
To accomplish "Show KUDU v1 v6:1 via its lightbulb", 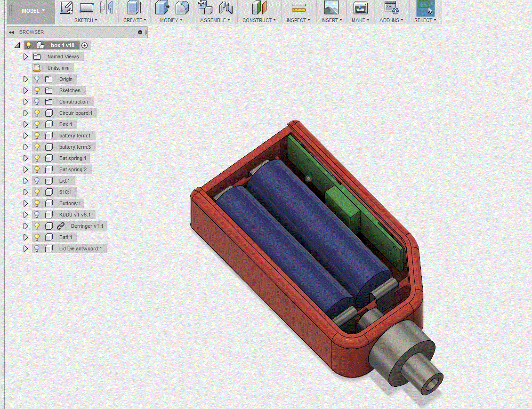I will (x=37, y=215).
